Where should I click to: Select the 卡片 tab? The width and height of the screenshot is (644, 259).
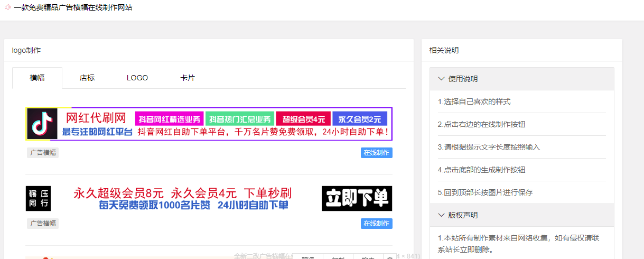point(188,78)
